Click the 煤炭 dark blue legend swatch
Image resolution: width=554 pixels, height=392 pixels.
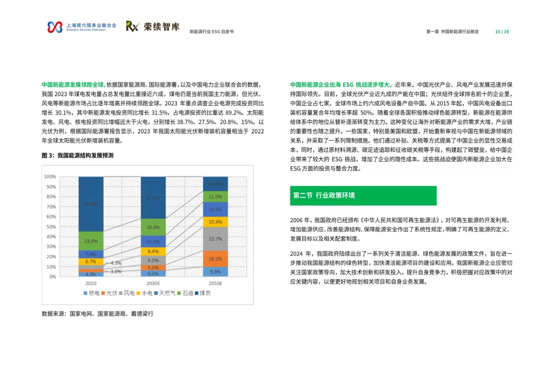[197, 293]
